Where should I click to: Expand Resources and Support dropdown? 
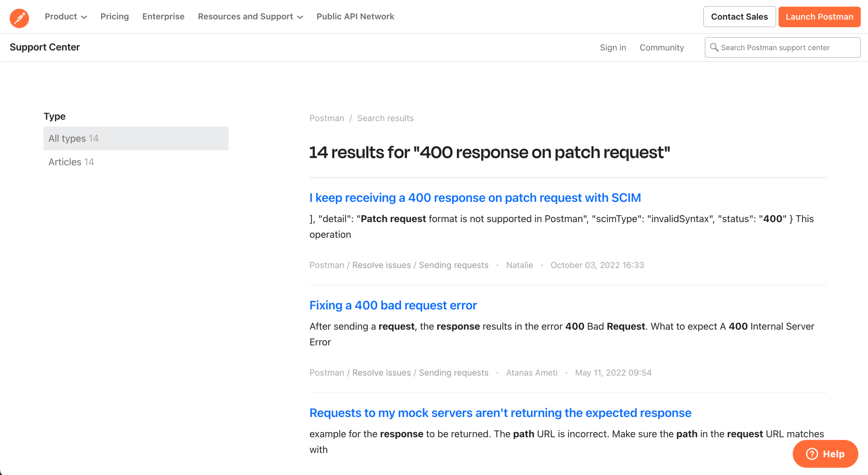(250, 17)
